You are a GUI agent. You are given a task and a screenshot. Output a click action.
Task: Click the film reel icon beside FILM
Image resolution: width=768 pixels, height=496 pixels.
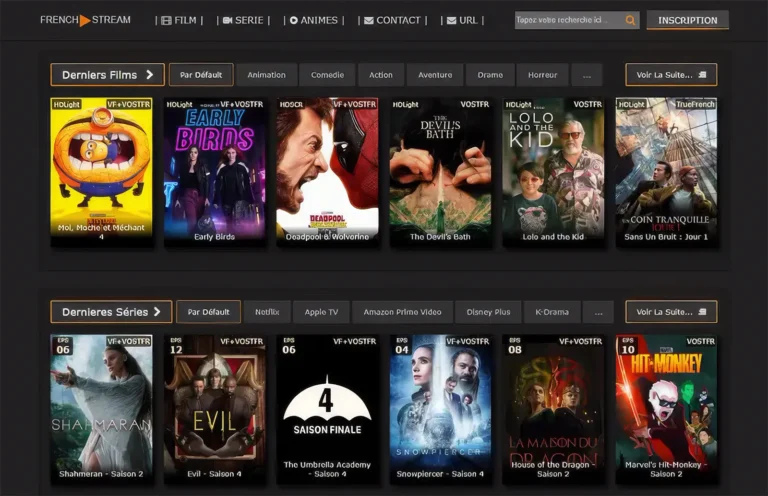click(x=167, y=21)
